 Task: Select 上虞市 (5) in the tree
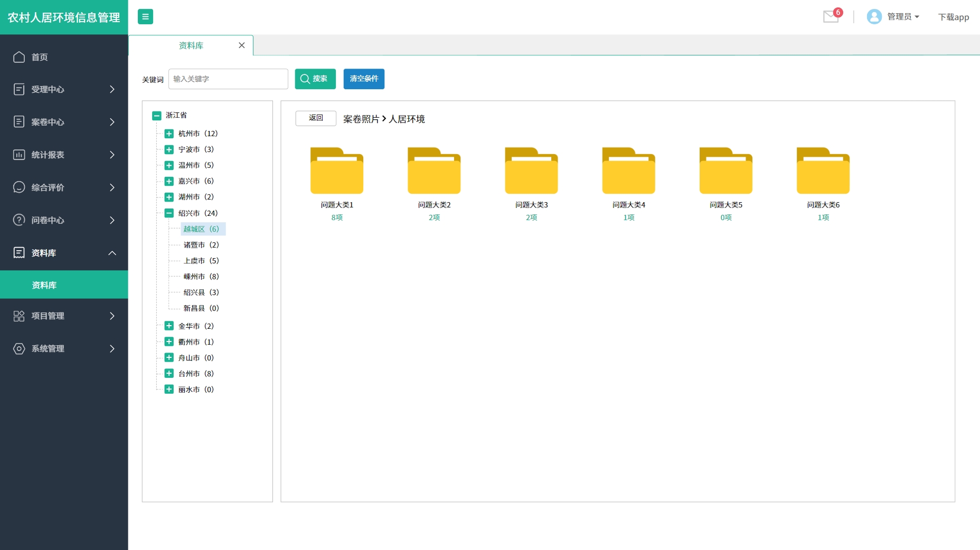click(201, 261)
